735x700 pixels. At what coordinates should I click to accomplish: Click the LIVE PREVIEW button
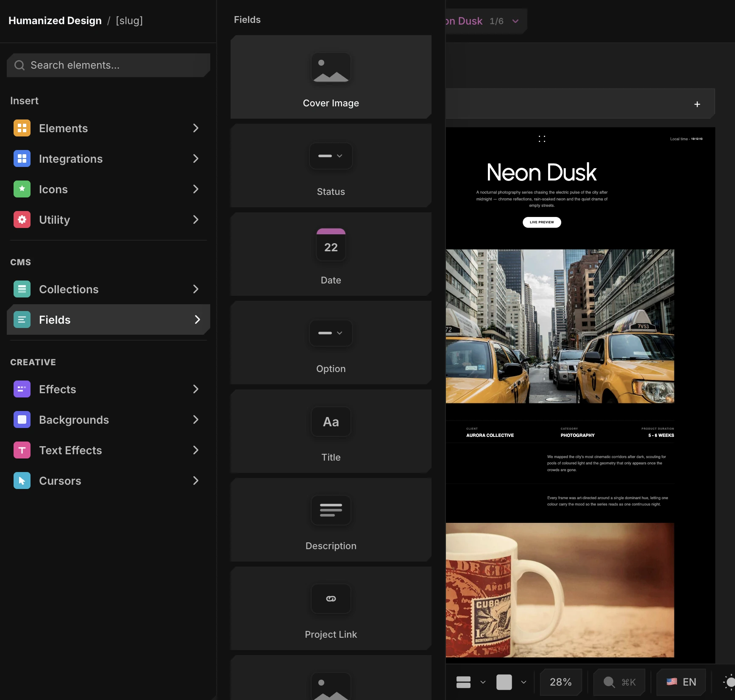click(542, 222)
